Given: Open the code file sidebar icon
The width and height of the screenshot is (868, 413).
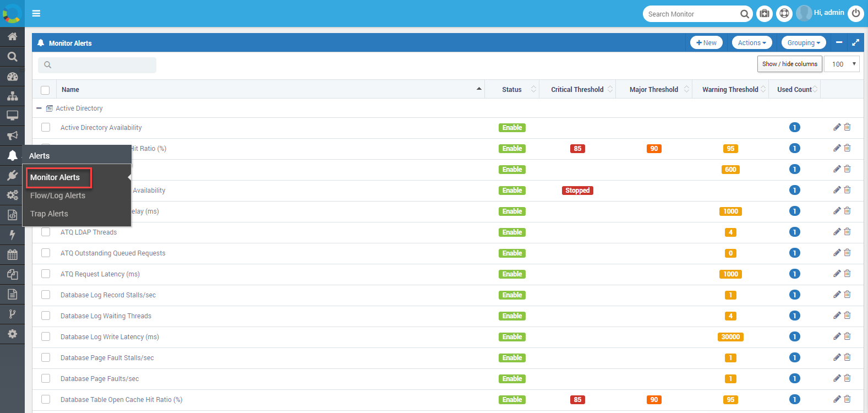Looking at the screenshot, I should pyautogui.click(x=12, y=215).
